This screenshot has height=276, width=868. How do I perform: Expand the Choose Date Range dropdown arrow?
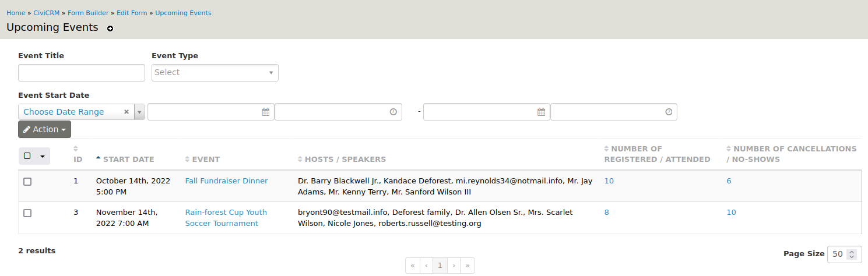[x=139, y=112]
